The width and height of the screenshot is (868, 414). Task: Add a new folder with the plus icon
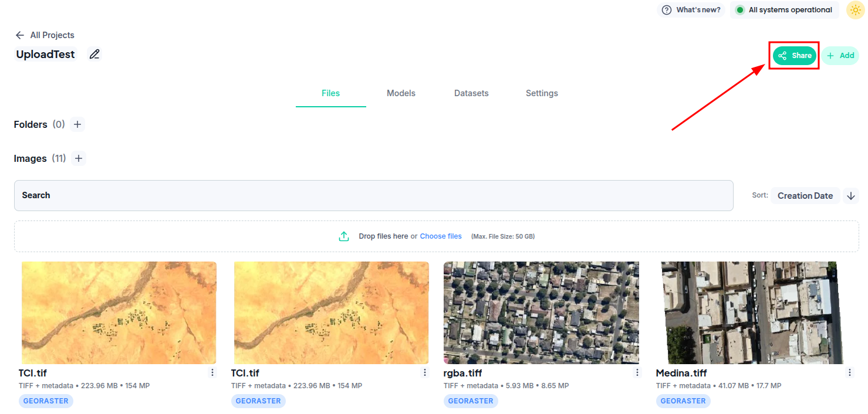[x=77, y=124]
